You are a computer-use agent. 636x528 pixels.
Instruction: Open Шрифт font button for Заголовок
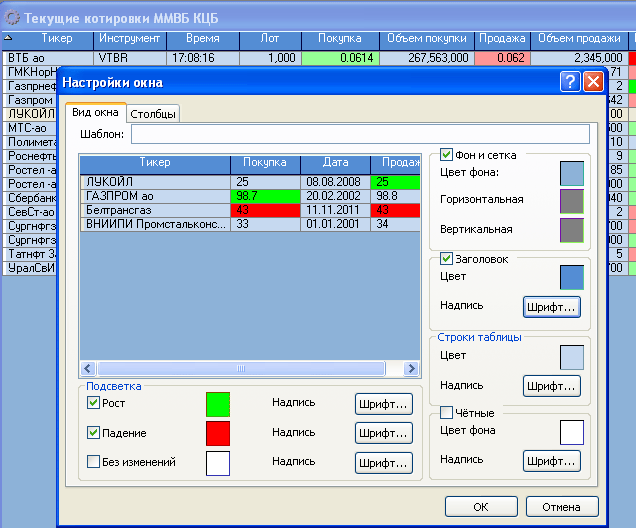[551, 307]
